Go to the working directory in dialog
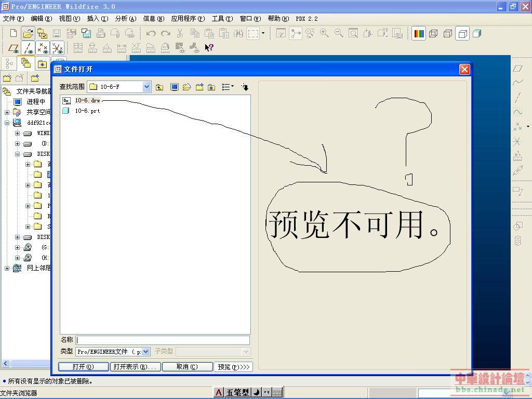 187,87
